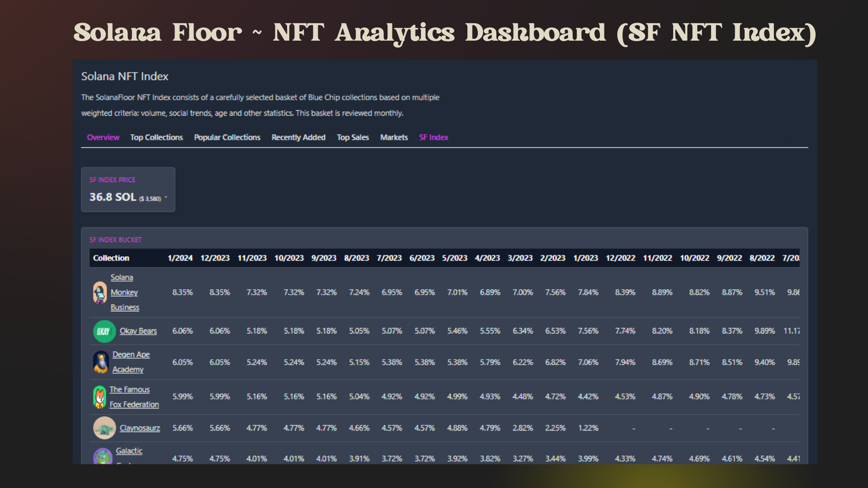Open the Top Sales tab

[x=353, y=137]
